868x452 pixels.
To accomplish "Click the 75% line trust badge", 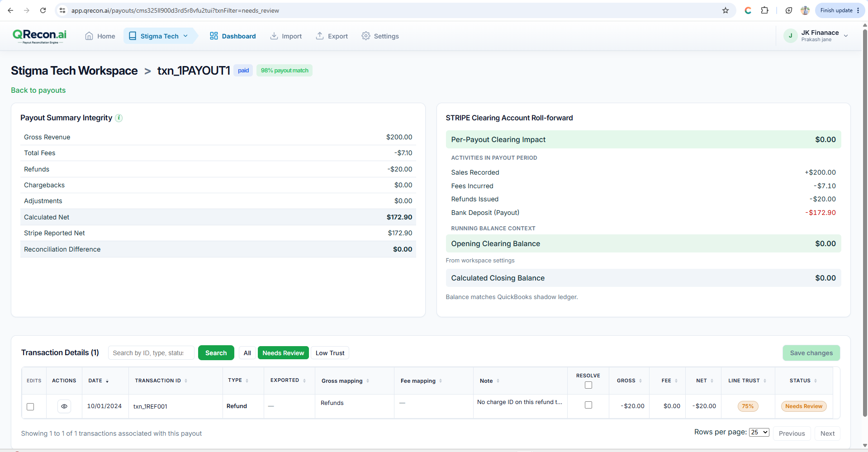I will click(x=748, y=406).
